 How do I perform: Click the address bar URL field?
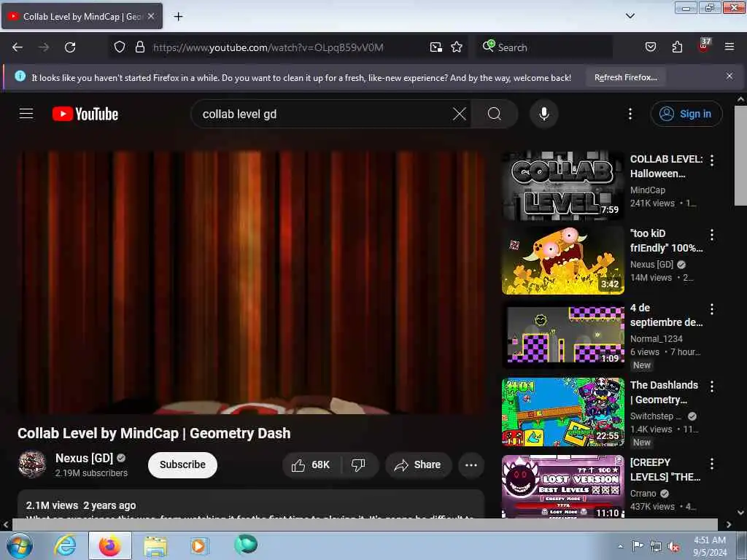(x=268, y=47)
